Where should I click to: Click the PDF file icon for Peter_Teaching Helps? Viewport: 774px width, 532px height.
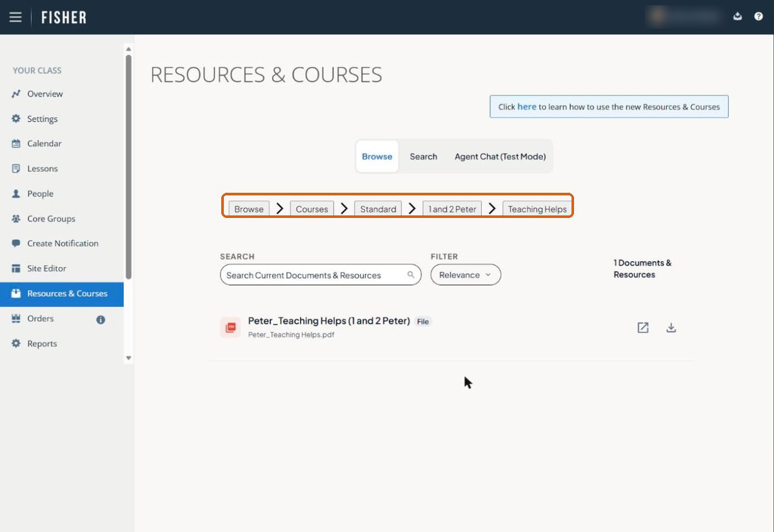tap(230, 328)
